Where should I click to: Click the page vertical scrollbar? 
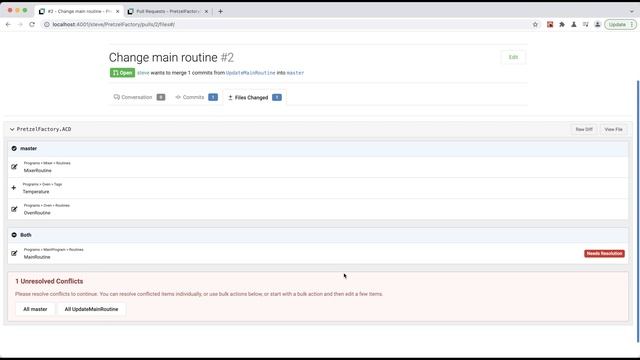tap(638, 211)
